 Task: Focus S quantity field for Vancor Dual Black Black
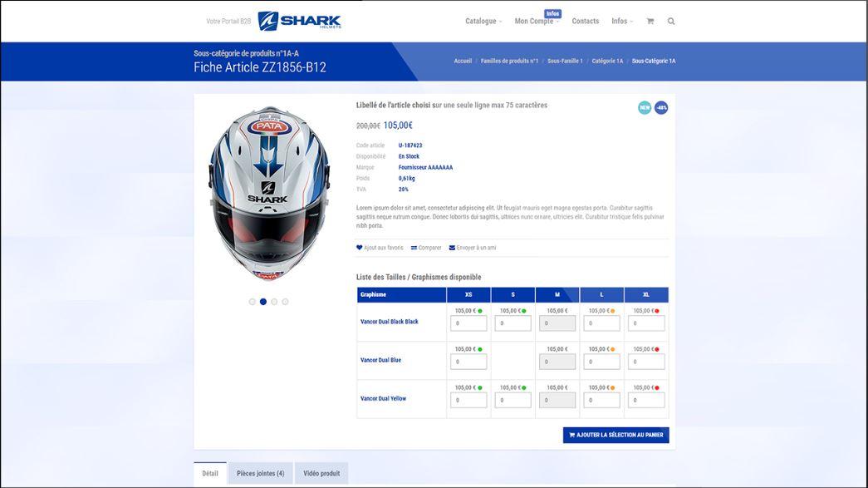click(x=512, y=323)
